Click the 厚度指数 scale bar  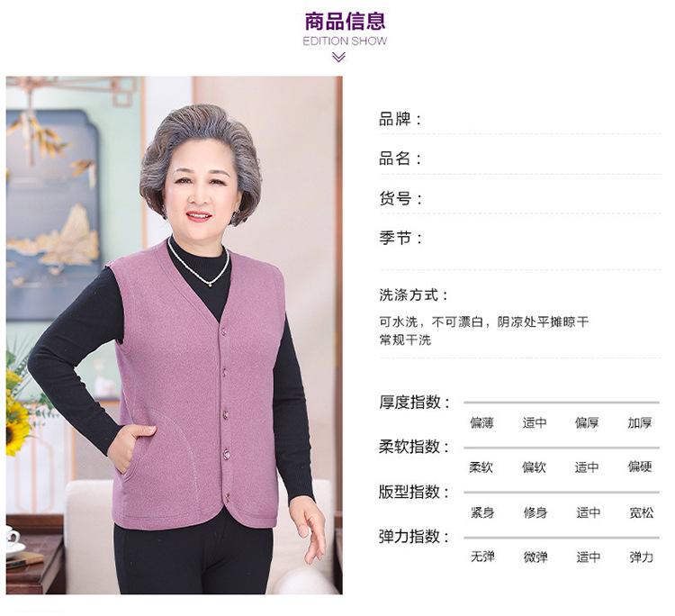tap(562, 403)
